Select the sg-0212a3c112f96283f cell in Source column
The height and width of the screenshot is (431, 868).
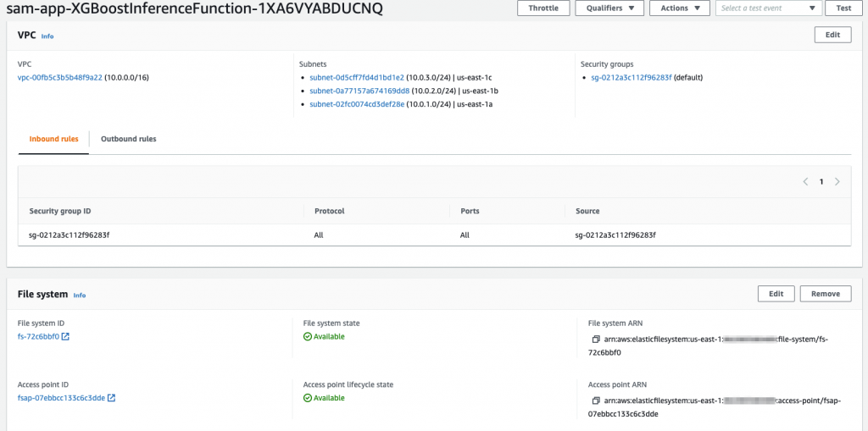[615, 235]
